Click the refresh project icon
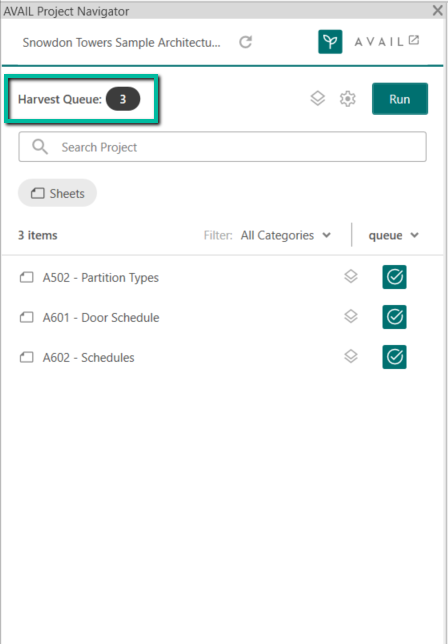Screen dimensions: 448x644 [246, 42]
